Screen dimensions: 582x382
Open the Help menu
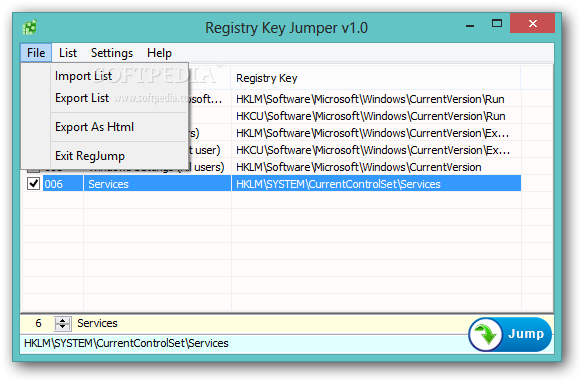[159, 53]
